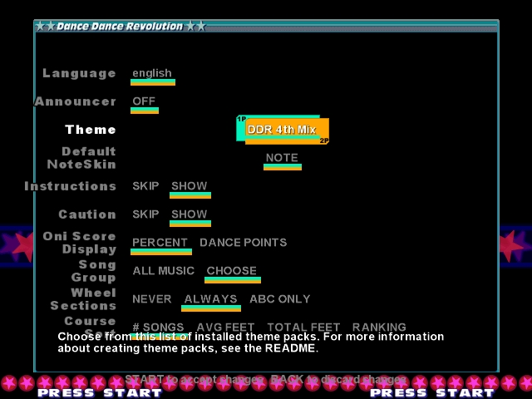Screen dimensions: 532x399
Task: Sort courses by RANKING
Action: 379,327
